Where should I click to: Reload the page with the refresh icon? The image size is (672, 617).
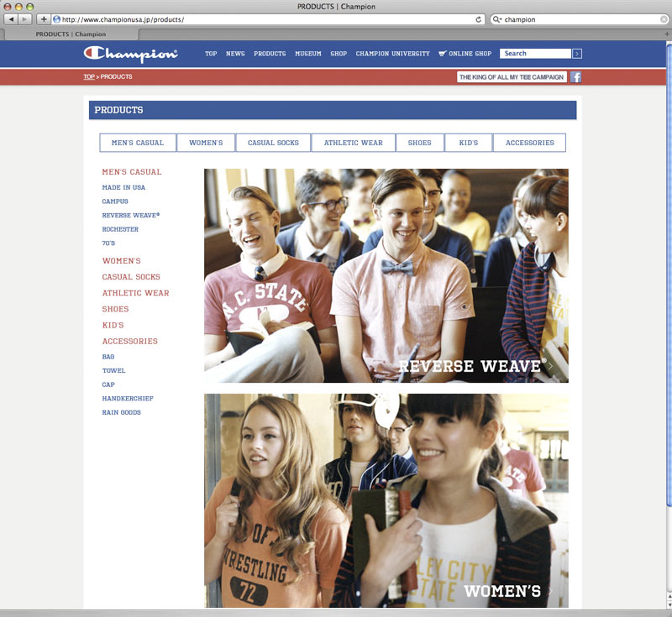(x=479, y=19)
